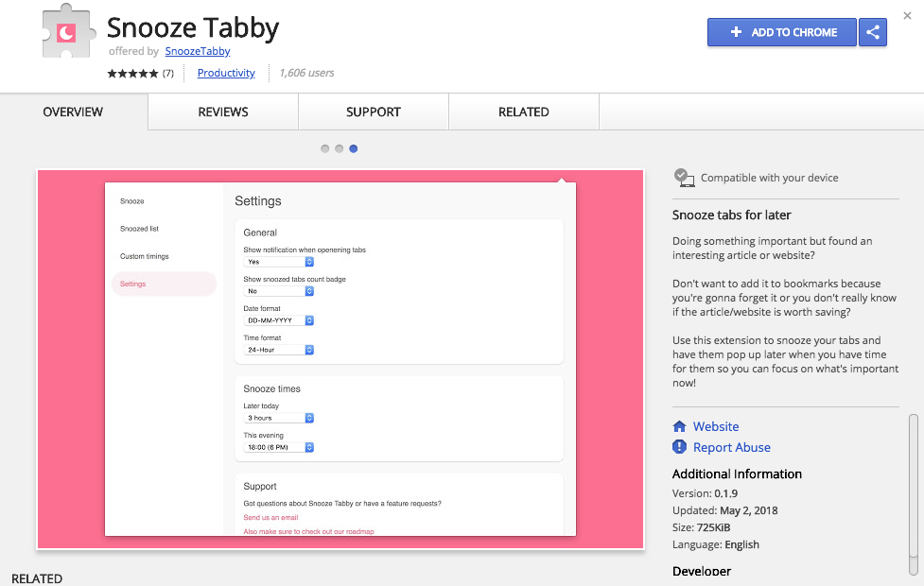Click the Settings screenshot preview image

pos(340,359)
